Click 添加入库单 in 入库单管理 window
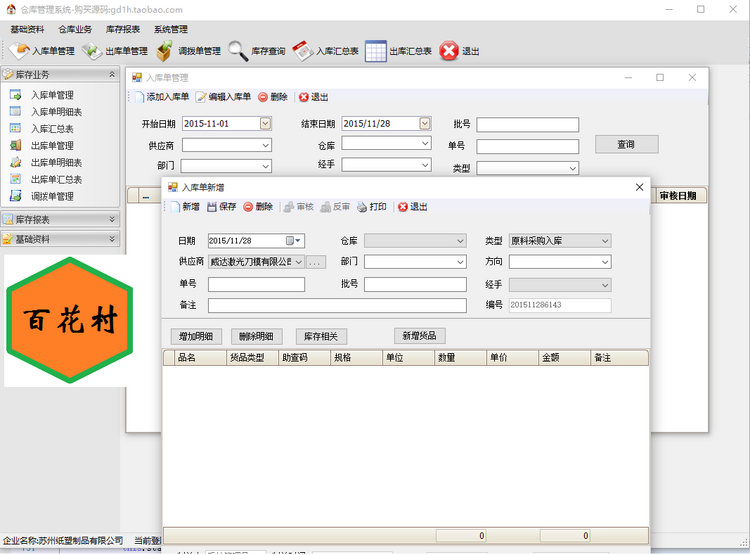This screenshot has width=750, height=555. coord(161,97)
